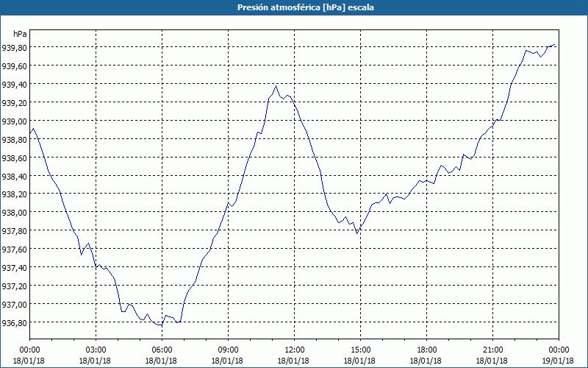
Task: Click the 937,40 y-axis value
Action: point(14,268)
